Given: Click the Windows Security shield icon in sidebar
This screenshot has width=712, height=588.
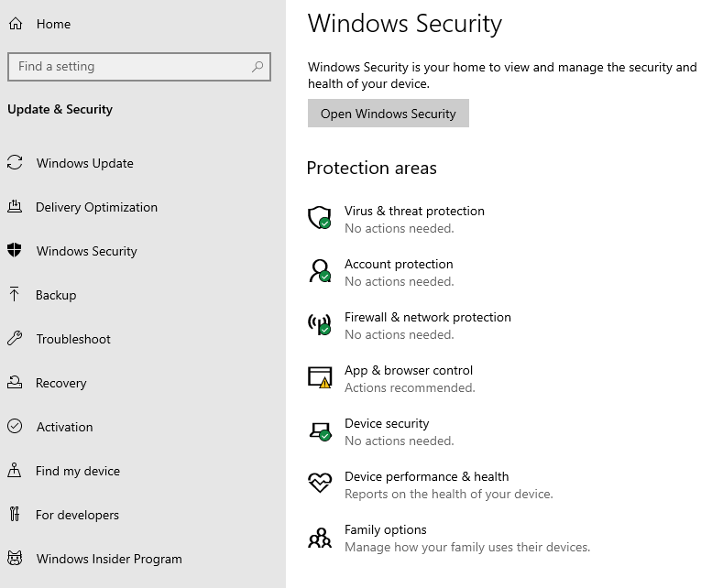Looking at the screenshot, I should click(14, 250).
